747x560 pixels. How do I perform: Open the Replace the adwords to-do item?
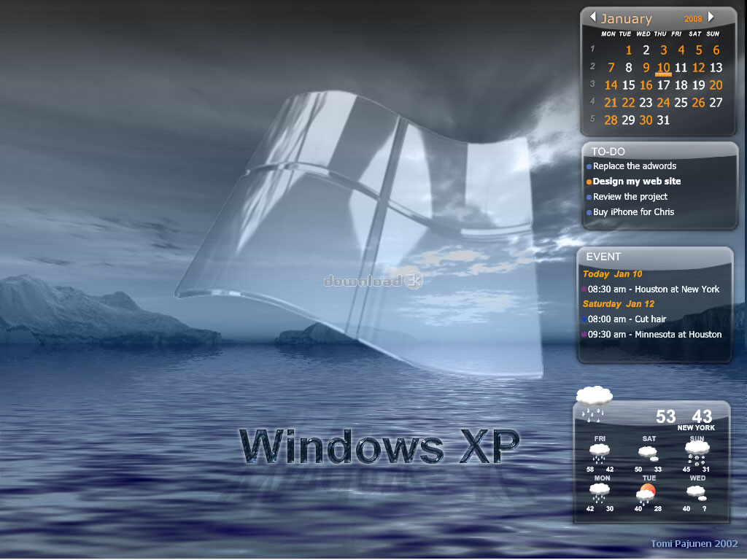(635, 166)
